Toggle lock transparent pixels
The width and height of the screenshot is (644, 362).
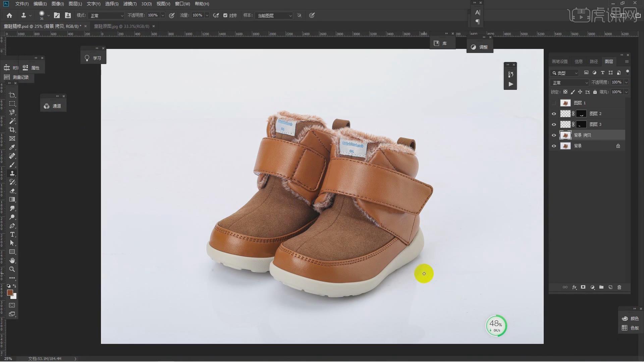(x=566, y=92)
